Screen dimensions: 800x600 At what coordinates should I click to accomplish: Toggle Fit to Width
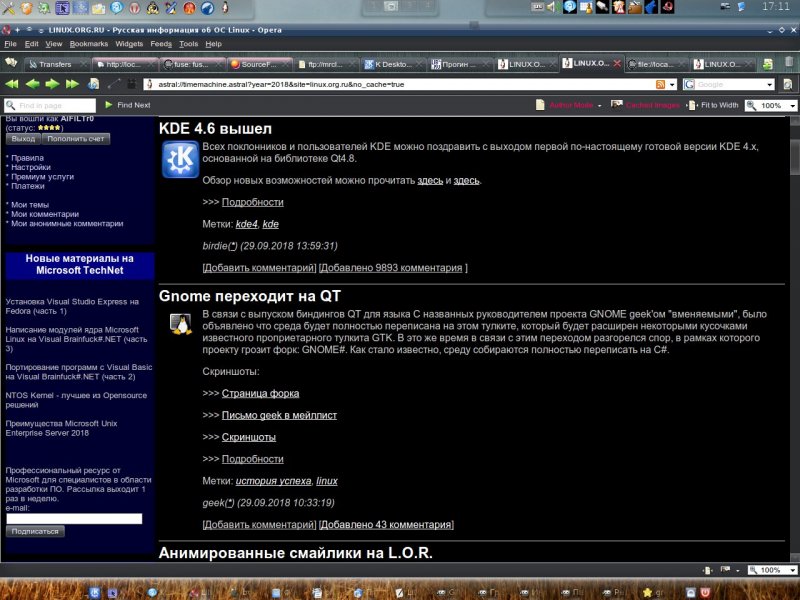pyautogui.click(x=713, y=105)
